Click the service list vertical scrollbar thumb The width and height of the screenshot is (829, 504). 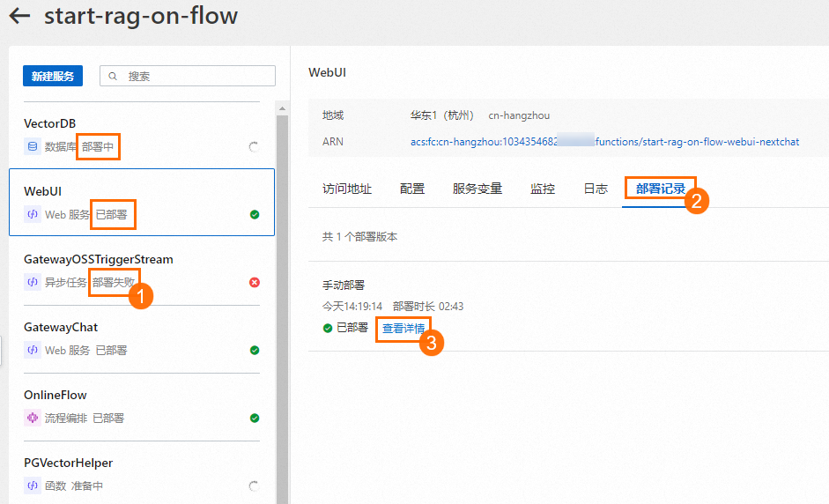coord(282,309)
